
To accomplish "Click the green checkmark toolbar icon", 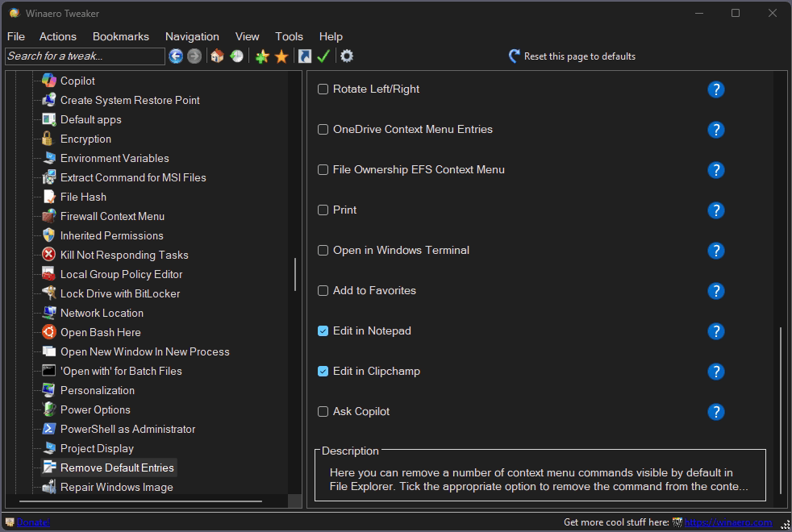I will point(323,56).
